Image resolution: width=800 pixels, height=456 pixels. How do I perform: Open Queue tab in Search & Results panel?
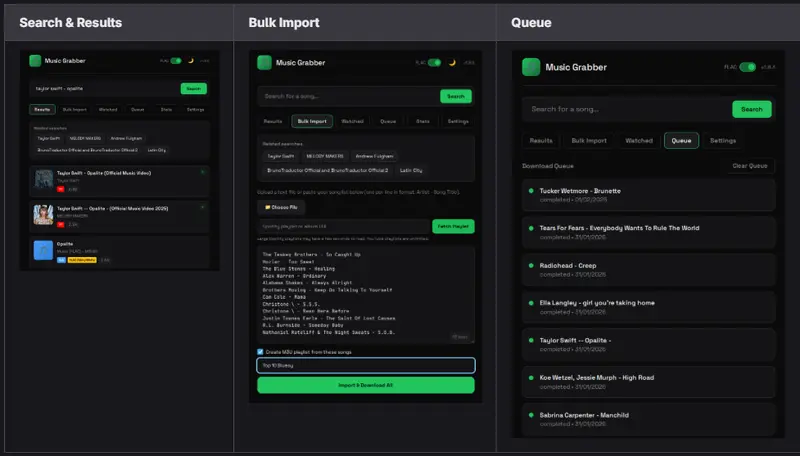click(x=138, y=110)
